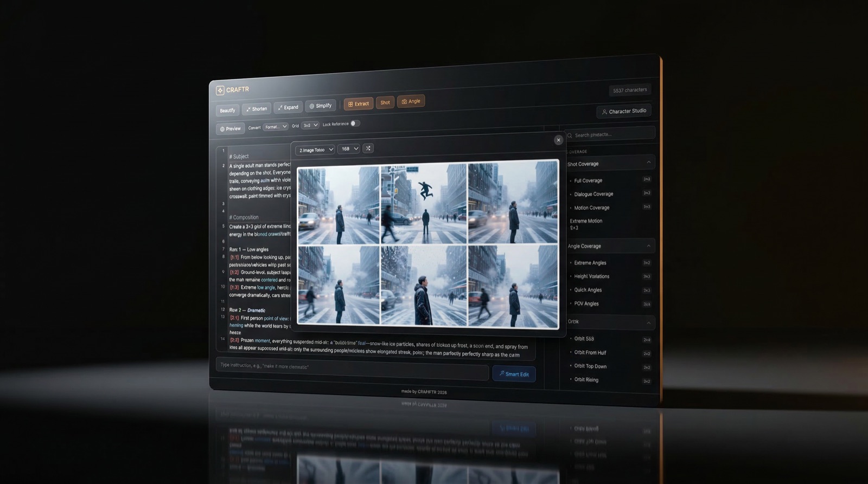
Task: Click the Shorten tool button
Action: click(257, 109)
